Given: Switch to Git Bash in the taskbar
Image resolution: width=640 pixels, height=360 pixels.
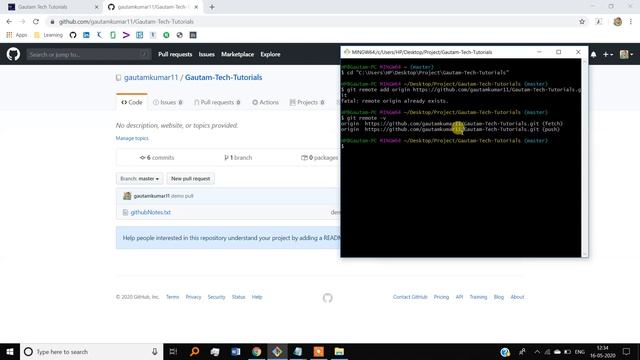Looking at the screenshot, I should pos(277,351).
